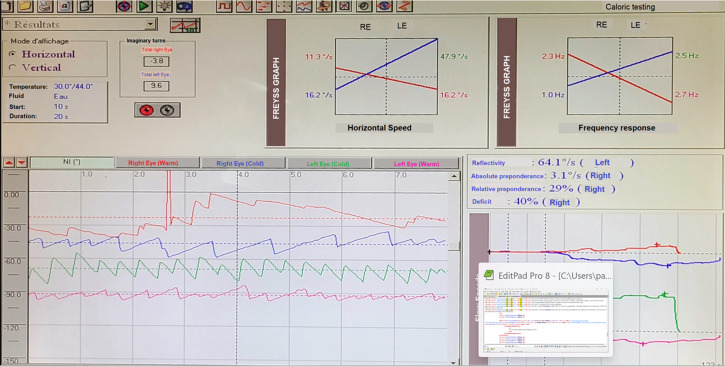Click the red circular lightning button
Screen dimensions: 725x367
[x=147, y=110]
